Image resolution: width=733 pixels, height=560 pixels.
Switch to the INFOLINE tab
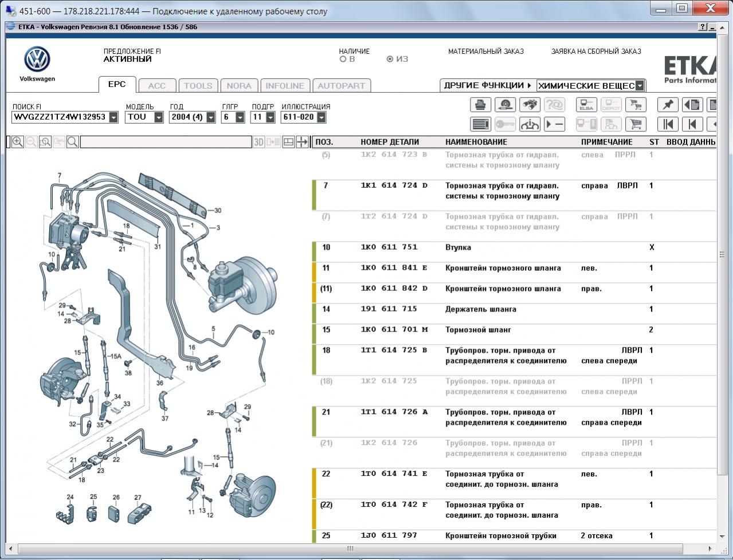tap(285, 86)
